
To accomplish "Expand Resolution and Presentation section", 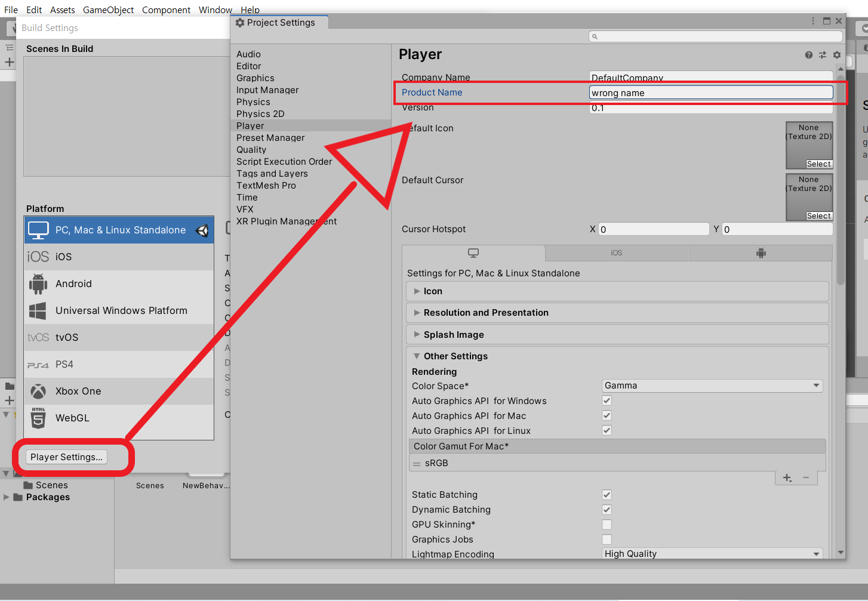I will [618, 313].
